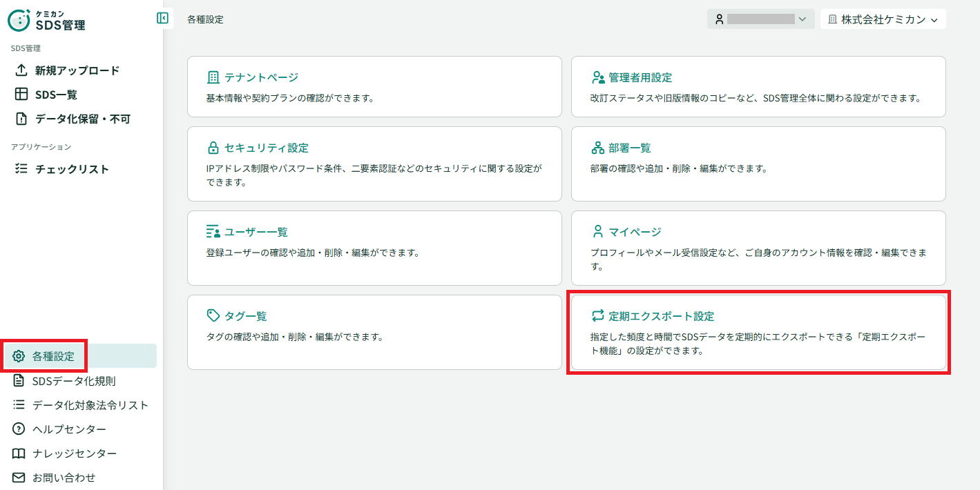Click the upload icon beside 新規アップロード
Image resolution: width=980 pixels, height=490 pixels.
click(21, 70)
